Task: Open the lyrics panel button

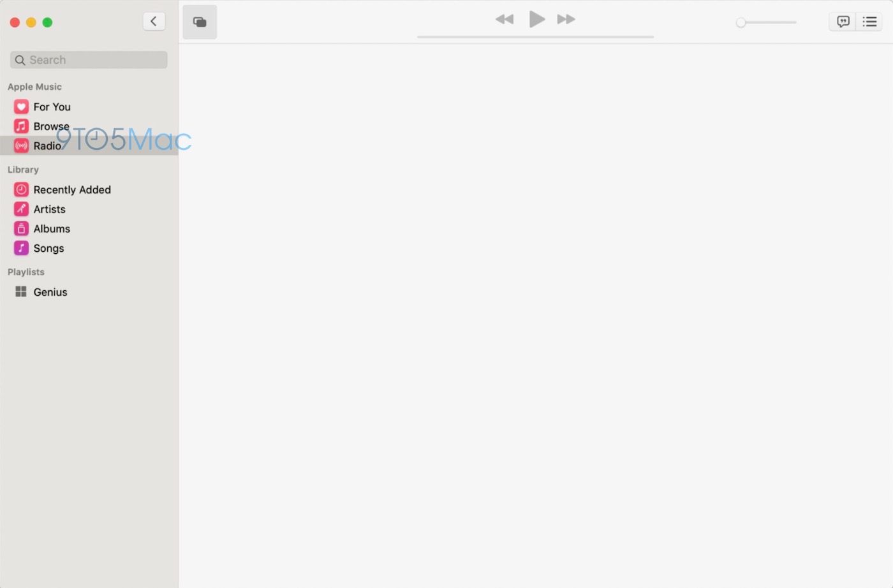Action: pyautogui.click(x=843, y=22)
